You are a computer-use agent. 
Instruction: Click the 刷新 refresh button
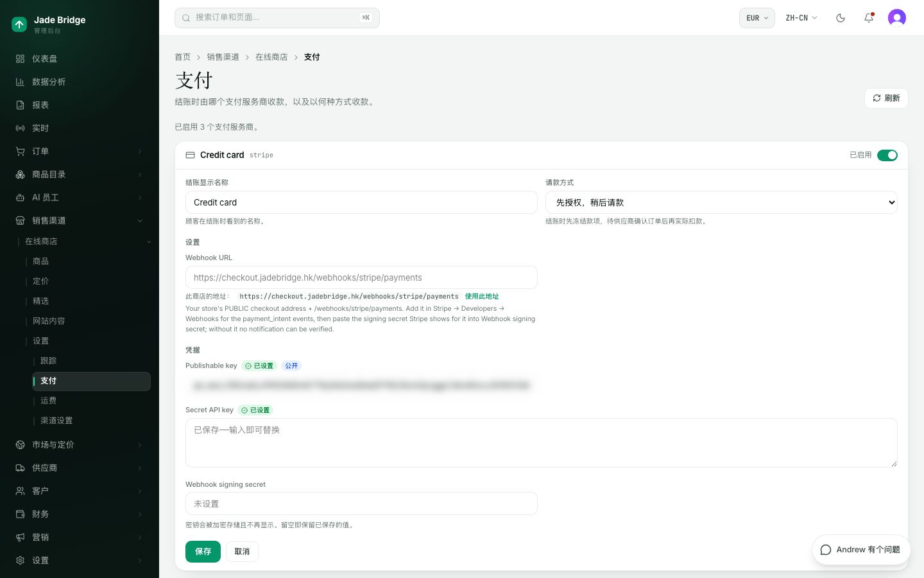[x=886, y=98]
